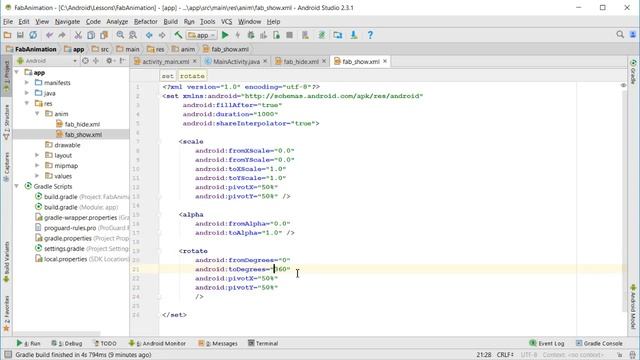The width and height of the screenshot is (640, 360).
Task: Switch to the MainActivity.java tab
Action: tap(236, 62)
